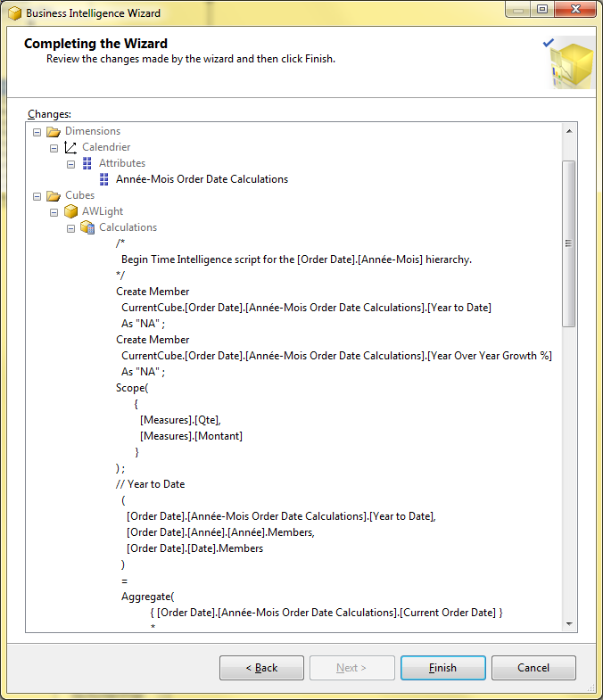Click the Dimensions folder icon
The image size is (603, 700).
point(54,131)
